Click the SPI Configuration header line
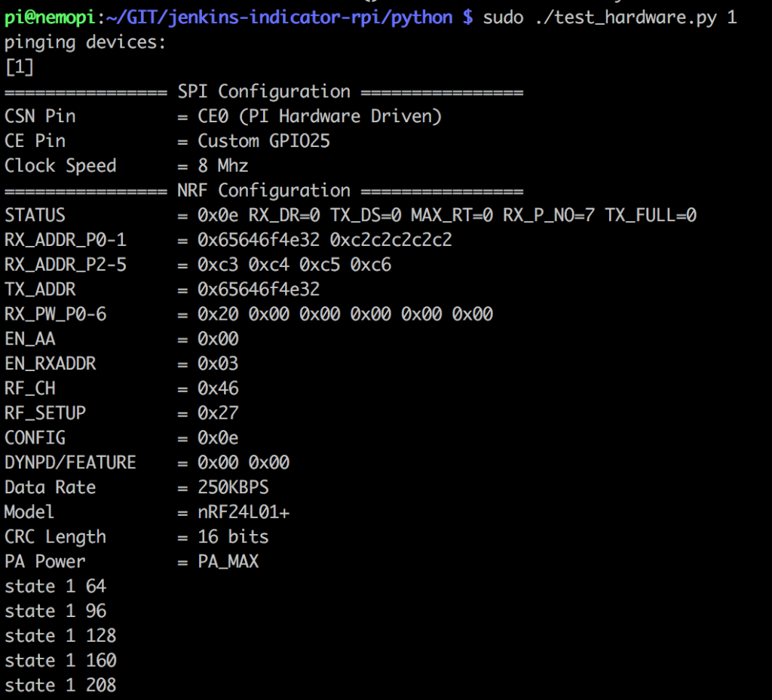Image resolution: width=772 pixels, height=700 pixels. [264, 92]
